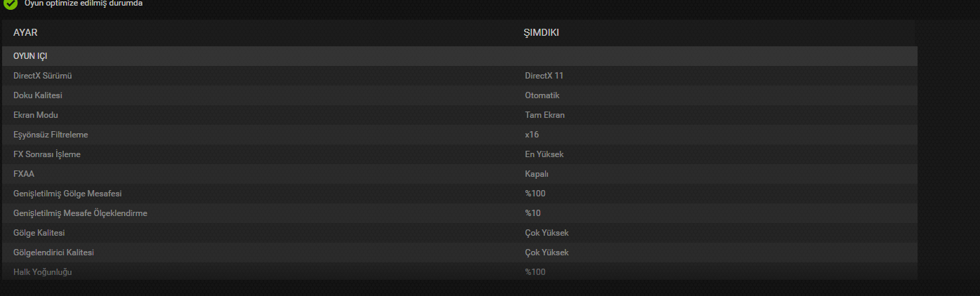The image size is (980, 296).
Task: Click the ŞIMDIKI column header
Action: point(542,33)
